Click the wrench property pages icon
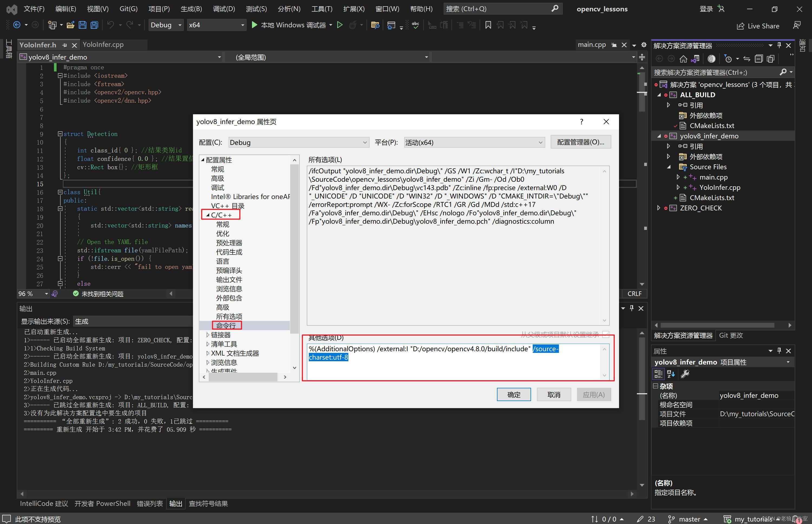 (x=685, y=374)
